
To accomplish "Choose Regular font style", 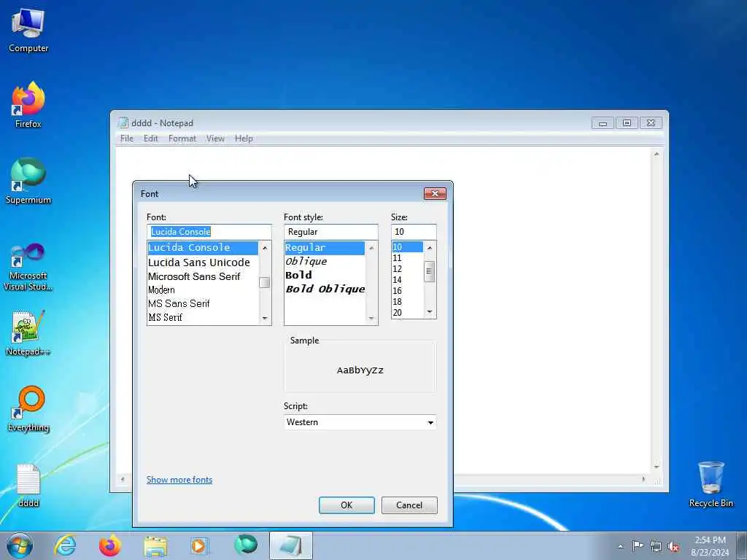I will pos(325,248).
